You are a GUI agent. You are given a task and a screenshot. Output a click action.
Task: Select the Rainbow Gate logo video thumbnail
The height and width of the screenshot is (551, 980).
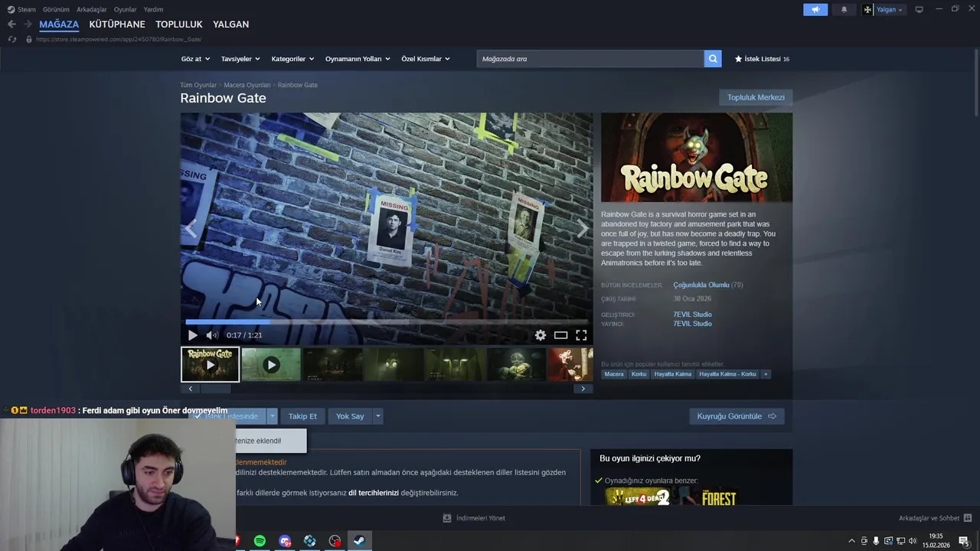[x=210, y=364]
